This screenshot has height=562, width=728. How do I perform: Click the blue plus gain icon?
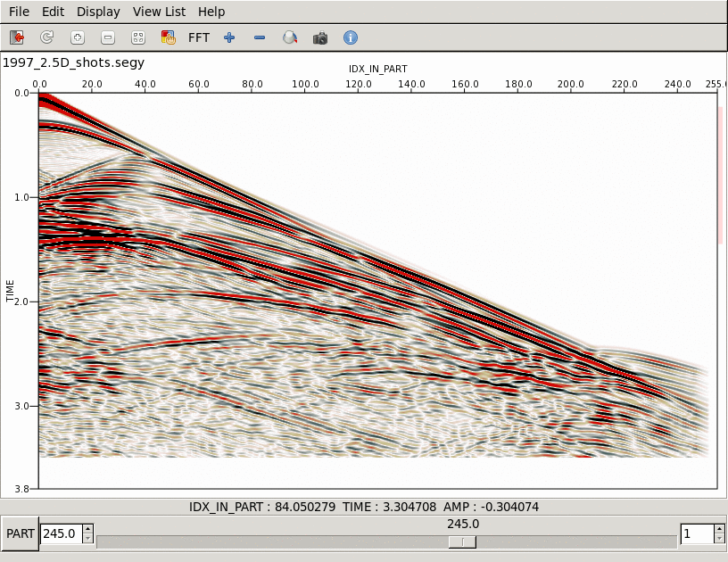click(229, 37)
